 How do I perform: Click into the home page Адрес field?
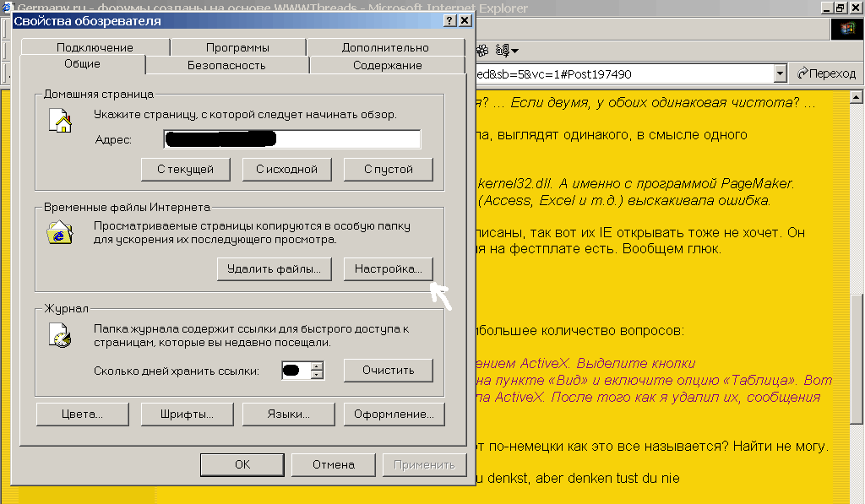(x=291, y=139)
